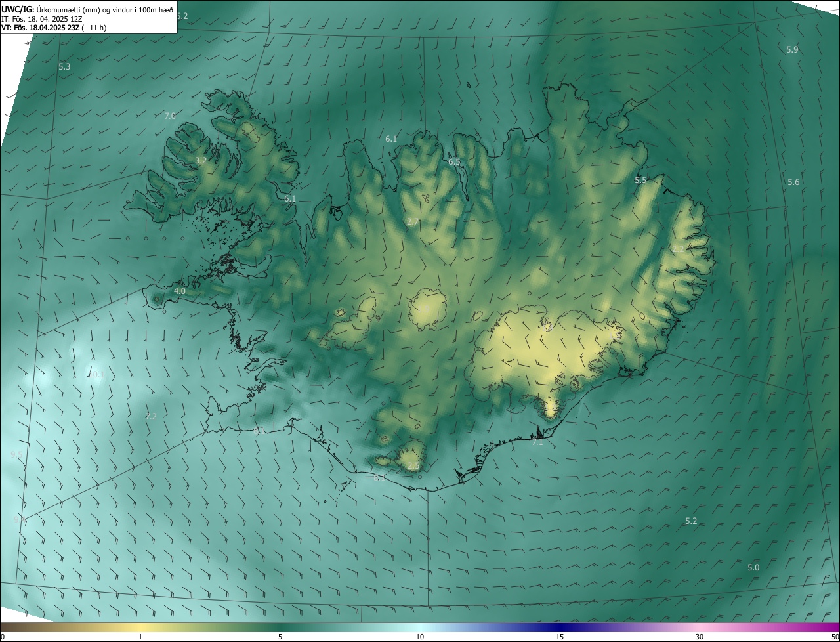Pick the pale yellow colorbar segment above 1
Image resolution: width=840 pixels, height=642 pixels.
click(140, 628)
